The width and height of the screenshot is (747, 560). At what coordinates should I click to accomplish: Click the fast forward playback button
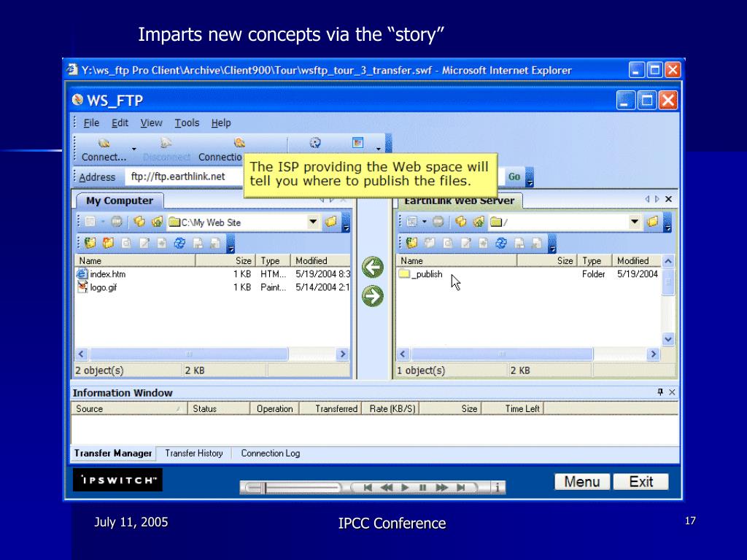[x=441, y=487]
